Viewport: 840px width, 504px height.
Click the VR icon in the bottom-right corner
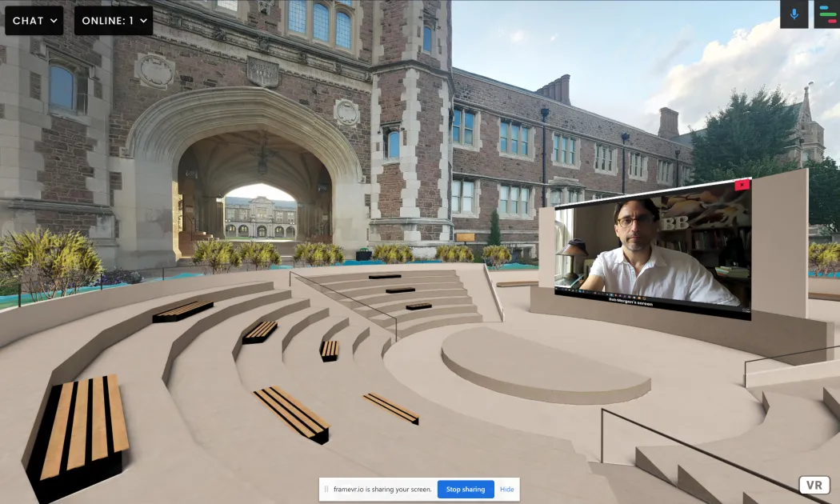coord(814,484)
